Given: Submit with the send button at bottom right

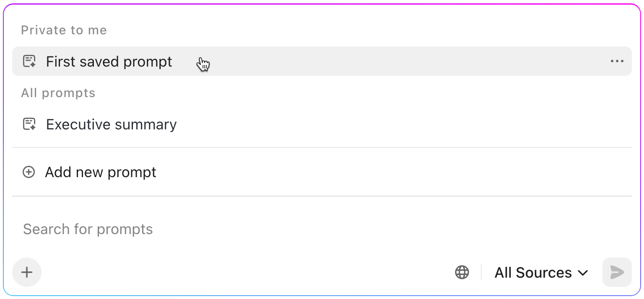Looking at the screenshot, I should tap(617, 272).
